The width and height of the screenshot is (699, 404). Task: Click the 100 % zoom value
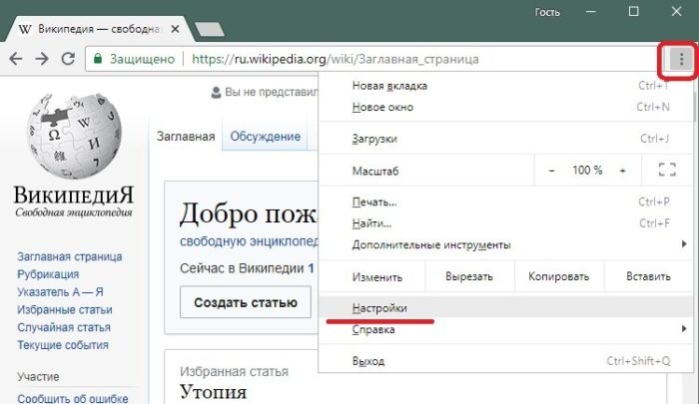587,170
